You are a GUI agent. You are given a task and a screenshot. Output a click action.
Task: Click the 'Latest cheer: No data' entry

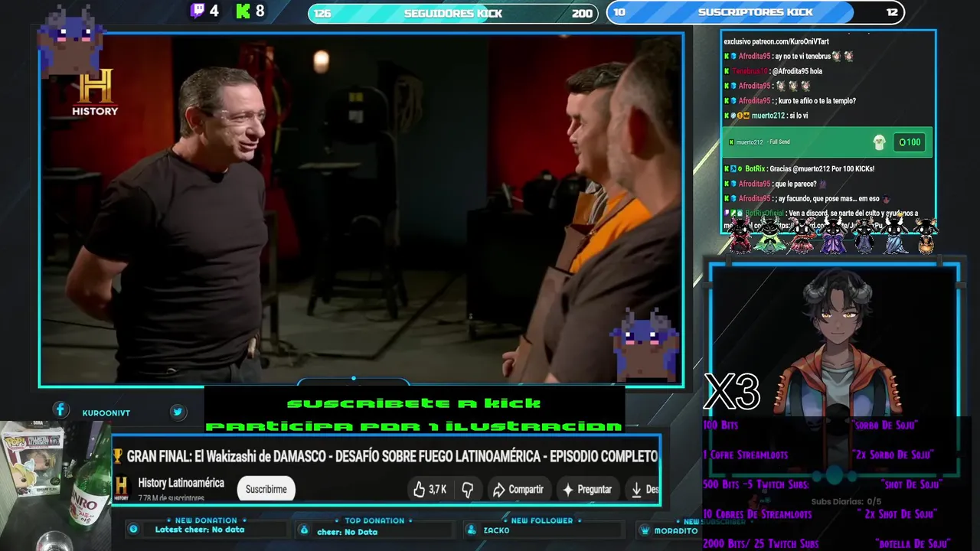click(200, 530)
